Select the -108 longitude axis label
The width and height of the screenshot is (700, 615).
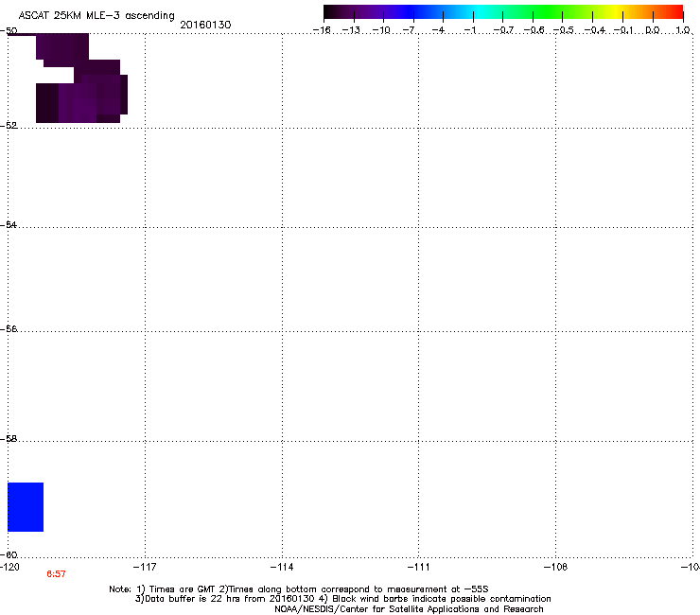point(556,567)
